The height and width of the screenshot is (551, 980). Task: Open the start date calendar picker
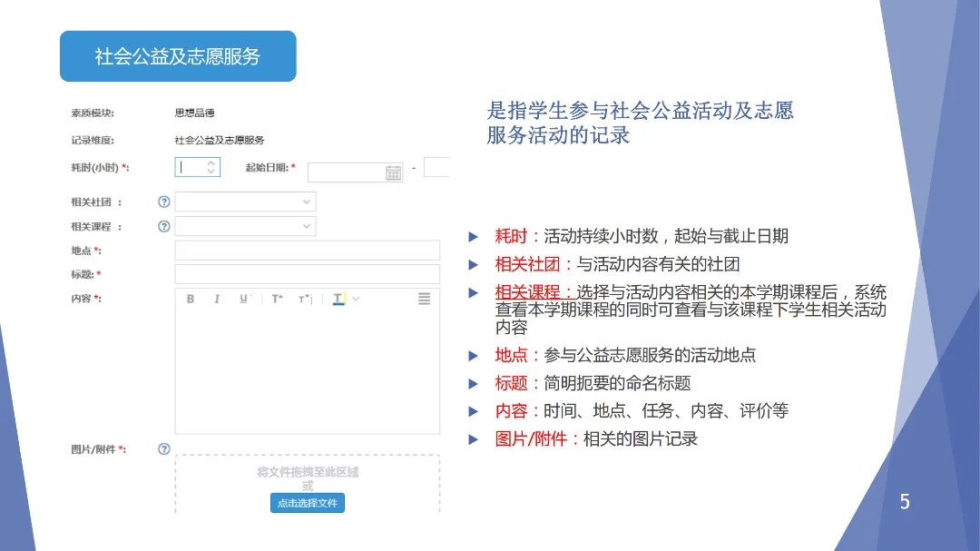(x=393, y=172)
